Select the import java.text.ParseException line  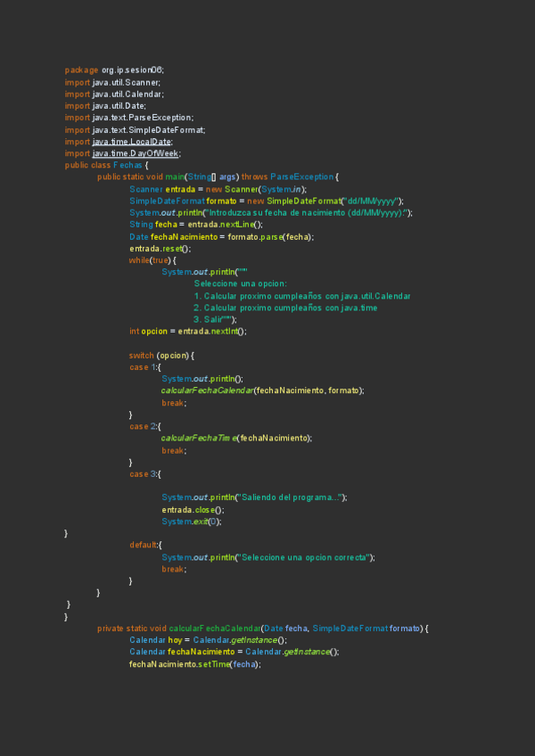(x=129, y=118)
